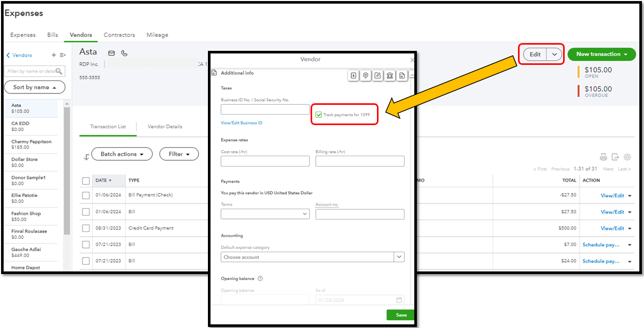
Task: Switch to the Bills tab
Action: [52, 35]
